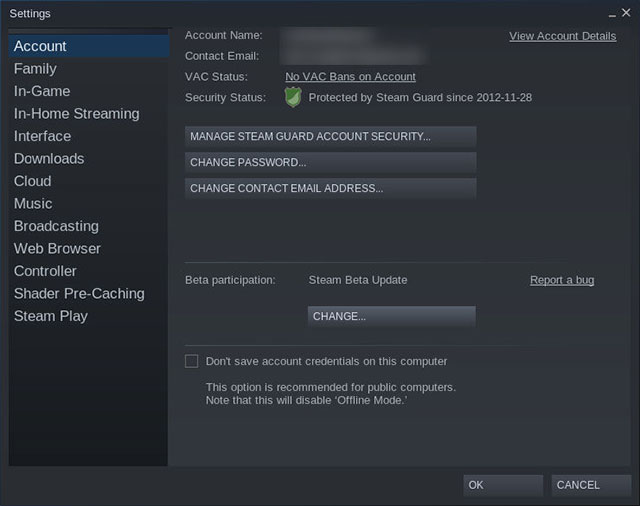The height and width of the screenshot is (506, 640).
Task: Click the Report a bug link
Action: pos(562,280)
